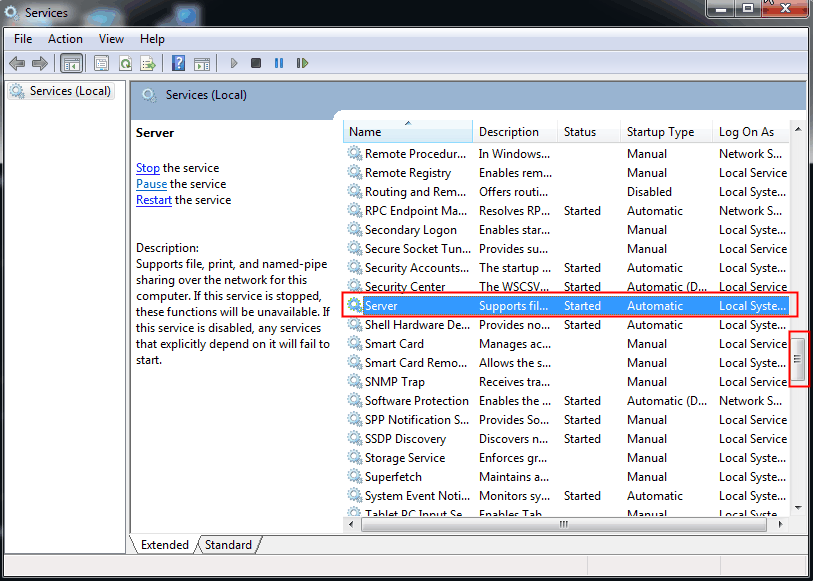
Task: Click the Pause the service link
Action: [x=151, y=184]
